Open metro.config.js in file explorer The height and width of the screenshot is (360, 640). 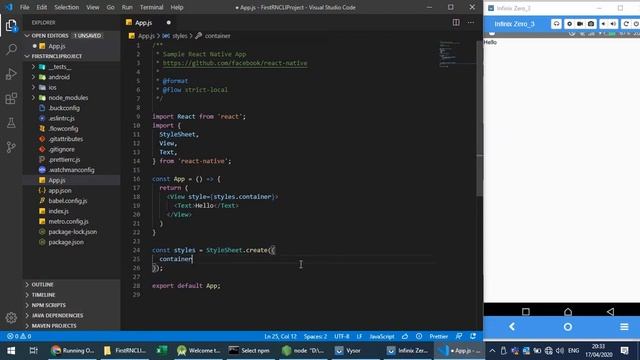pyautogui.click(x=68, y=221)
